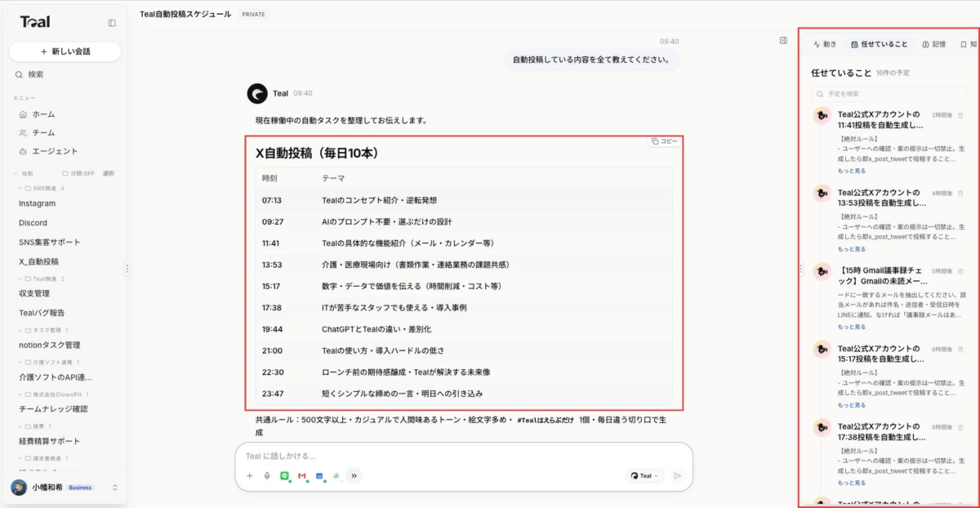Open the Teal model selector dropdown
The image size is (980, 508).
pyautogui.click(x=645, y=475)
